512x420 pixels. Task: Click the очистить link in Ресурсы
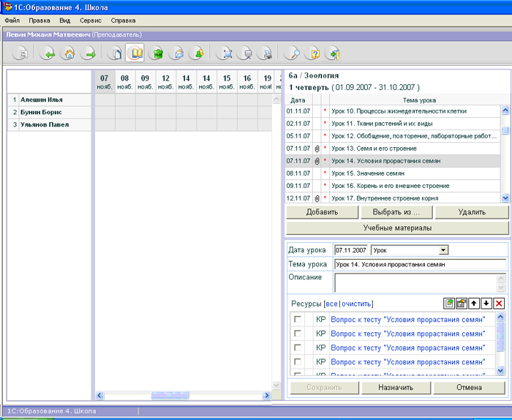pos(356,304)
